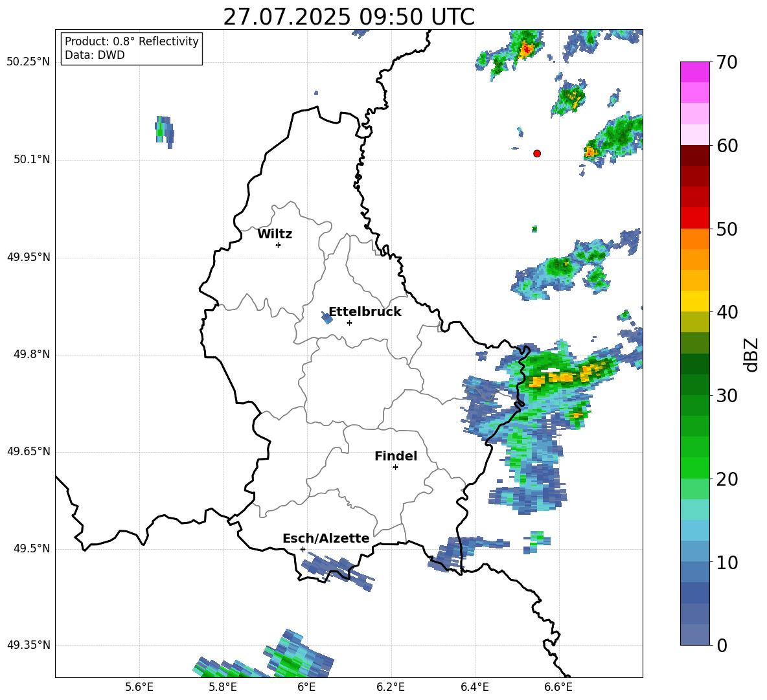Click the 49.35°N latitude label

(x=29, y=645)
